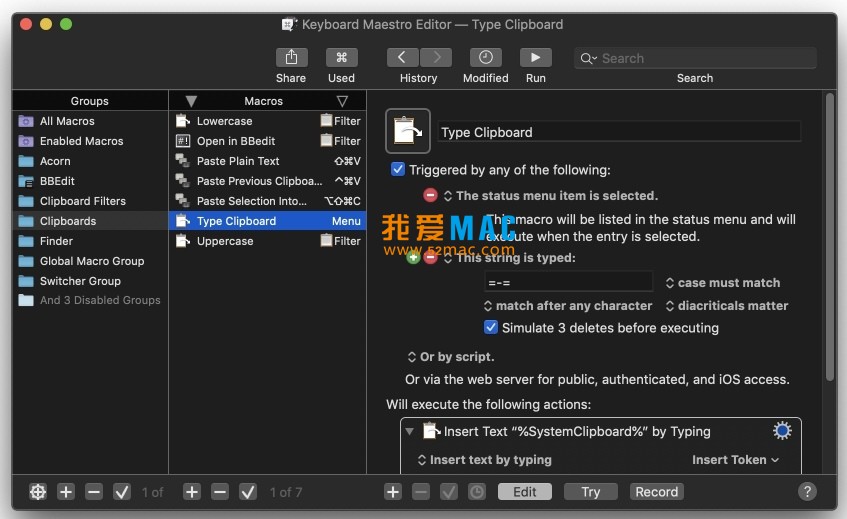Select the Clipboards group
Screen dimensions: 847x519
point(90,221)
